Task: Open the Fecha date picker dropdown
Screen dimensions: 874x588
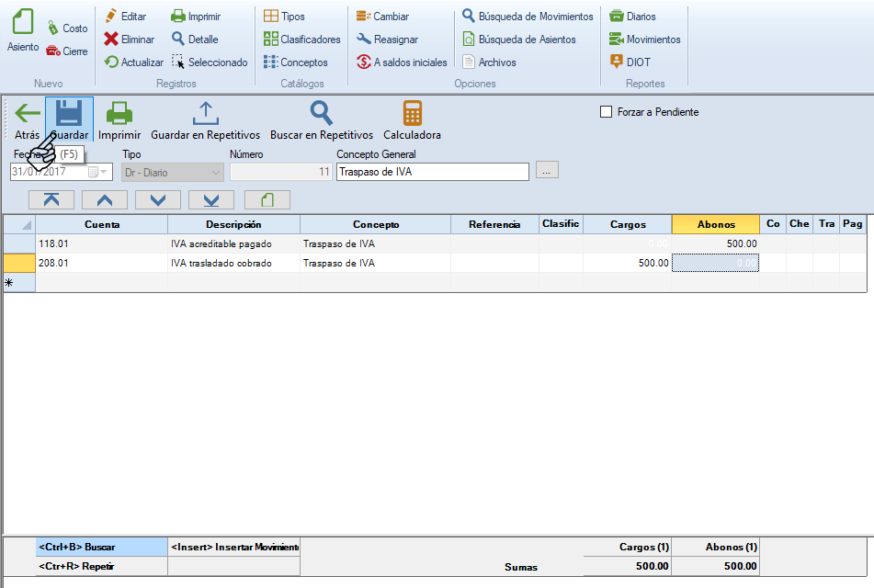Action: tap(103, 172)
